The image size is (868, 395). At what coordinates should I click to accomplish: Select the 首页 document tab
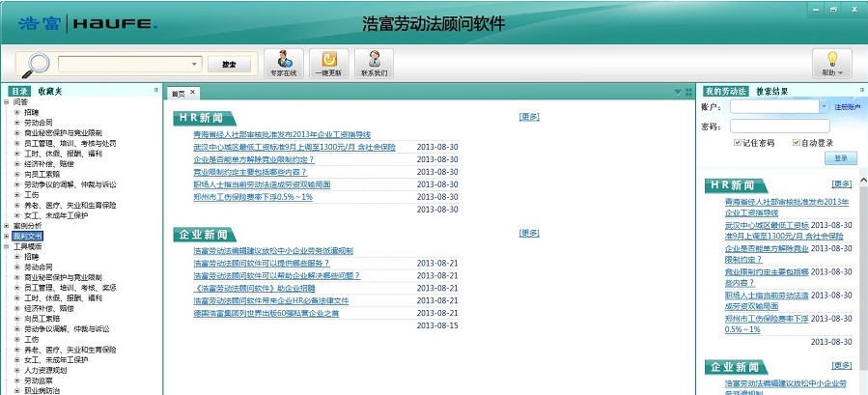pos(179,93)
